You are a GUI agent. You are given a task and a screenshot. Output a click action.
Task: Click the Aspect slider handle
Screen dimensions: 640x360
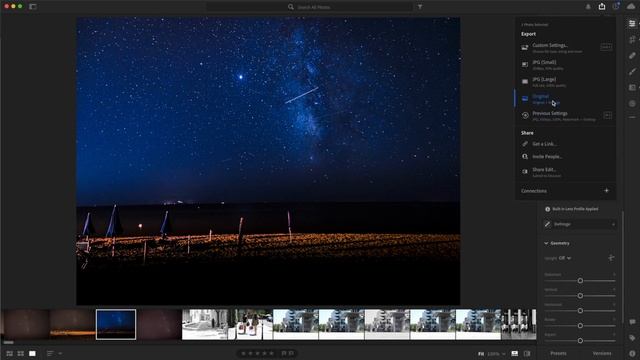tap(580, 340)
